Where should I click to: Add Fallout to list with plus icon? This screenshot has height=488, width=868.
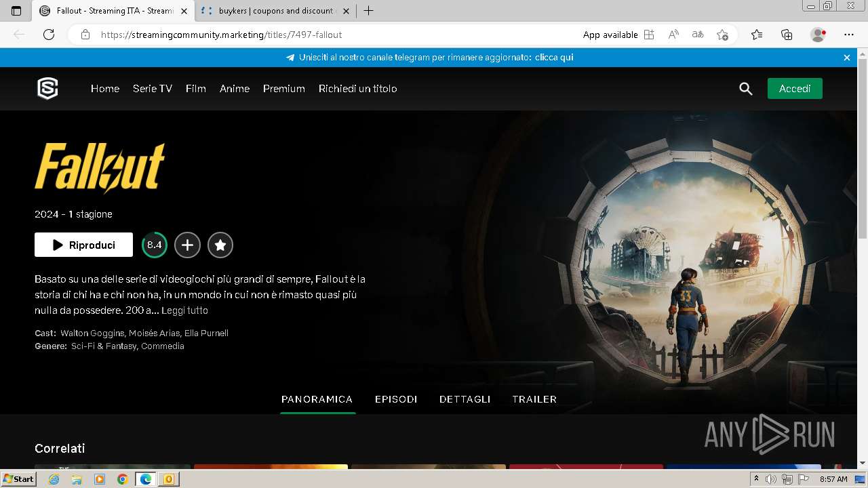point(187,245)
